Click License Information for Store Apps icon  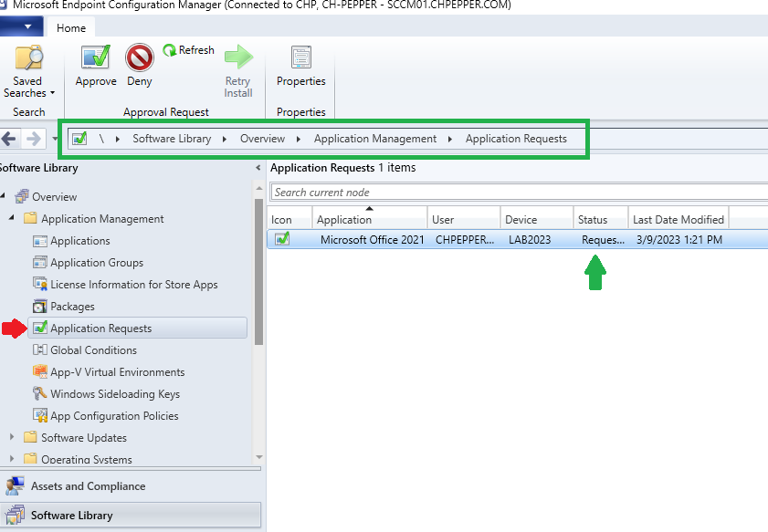click(39, 285)
